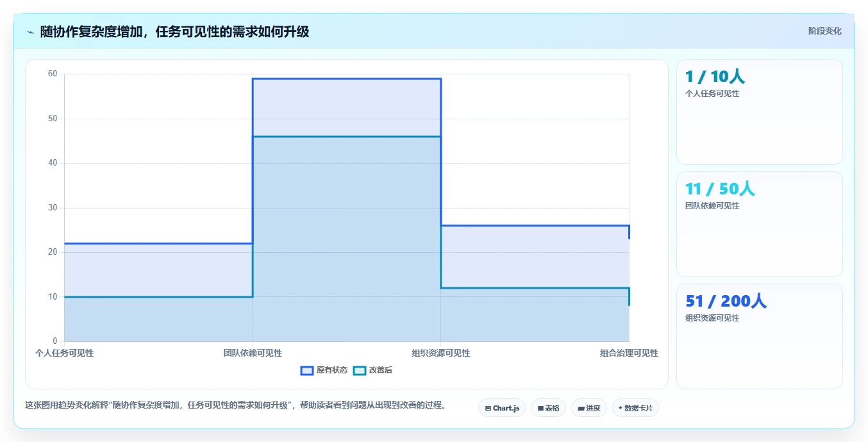Click the Chart.js chip
This screenshot has width=868, height=442.
tap(502, 408)
